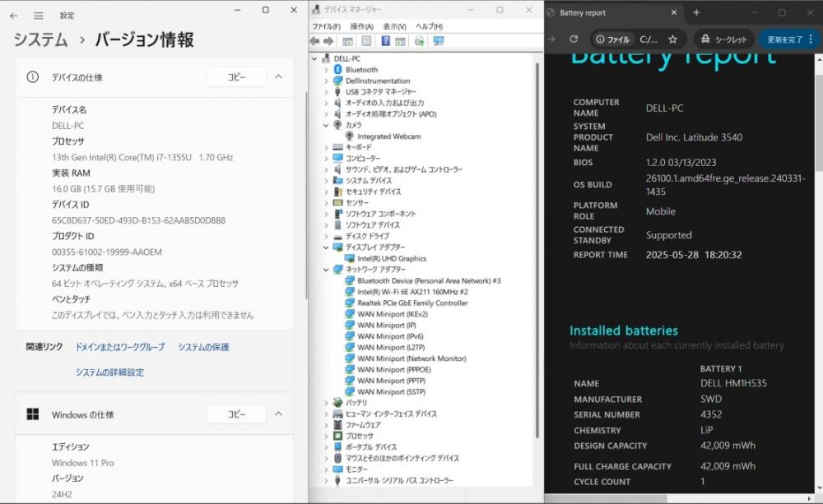Click the Bluetooth icon in the device tree

pyautogui.click(x=338, y=70)
